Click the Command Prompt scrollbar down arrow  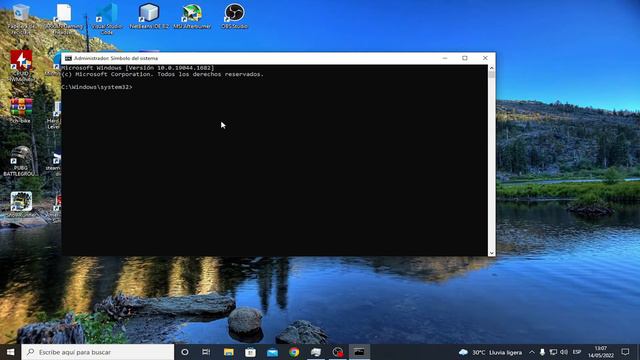click(x=491, y=253)
